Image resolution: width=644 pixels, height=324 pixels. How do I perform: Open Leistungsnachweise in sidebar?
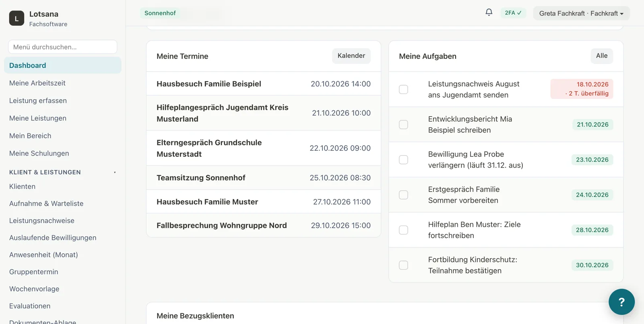tap(62, 221)
